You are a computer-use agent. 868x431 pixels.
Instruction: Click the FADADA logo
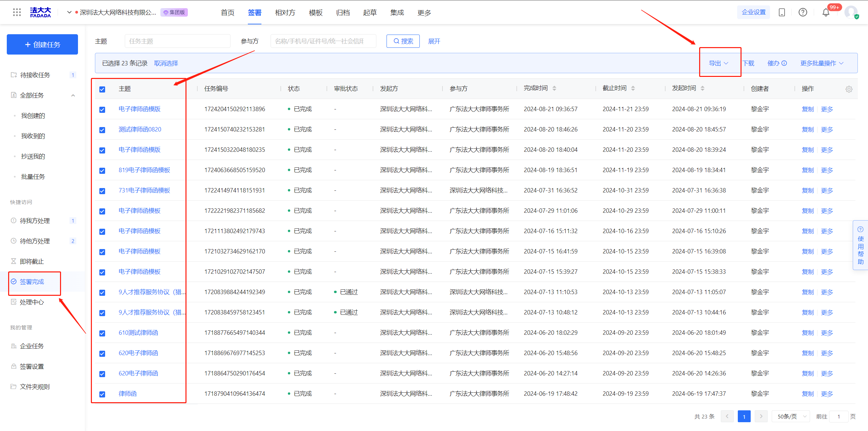pyautogui.click(x=40, y=13)
